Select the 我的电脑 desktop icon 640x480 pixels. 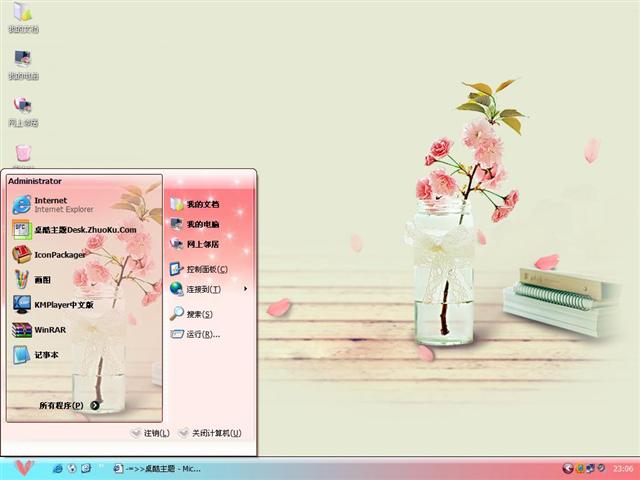click(23, 65)
